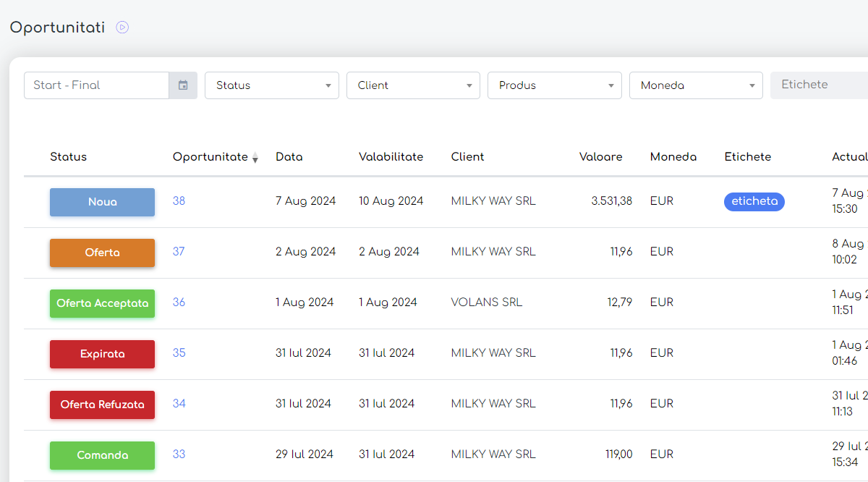The height and width of the screenshot is (482, 868).
Task: Open the calendar date picker icon
Action: coord(183,85)
